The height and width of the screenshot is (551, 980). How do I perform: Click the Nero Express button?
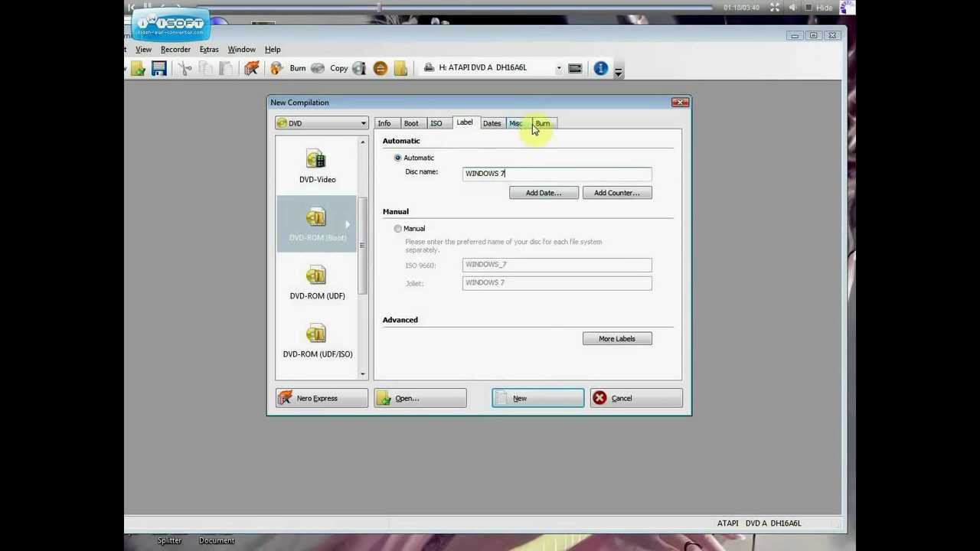point(322,398)
